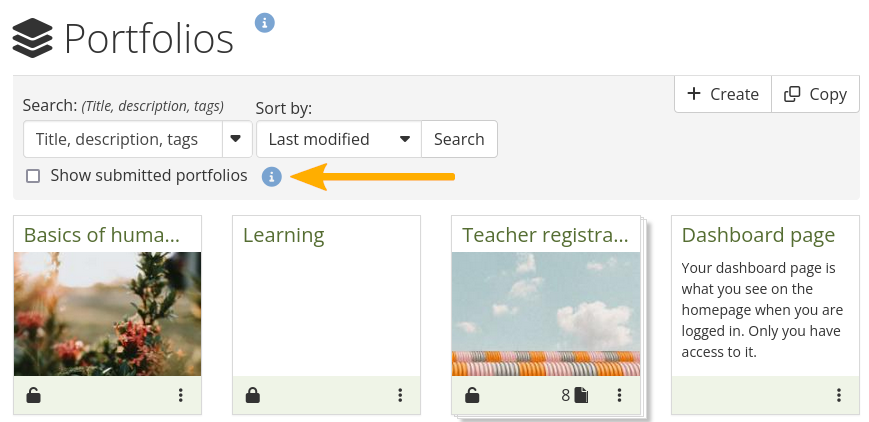This screenshot has width=869, height=422.
Task: Click the info icon beside Portfolios heading
Action: [264, 22]
